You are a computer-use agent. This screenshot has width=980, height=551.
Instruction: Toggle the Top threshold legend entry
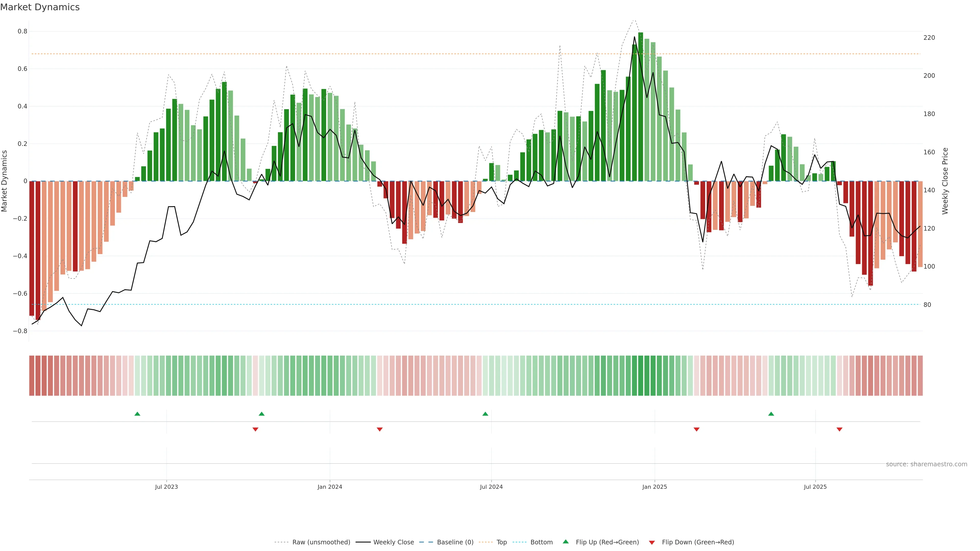(x=501, y=542)
